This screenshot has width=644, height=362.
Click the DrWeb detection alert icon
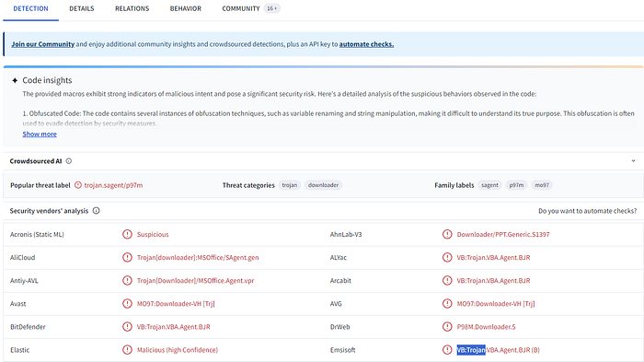[447, 327]
